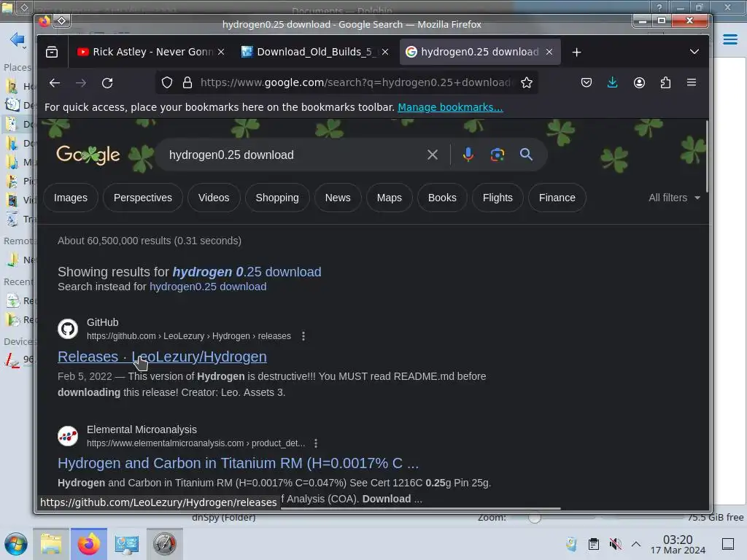This screenshot has height=560, width=747.
Task: Open Firefox View icon left of tabs
Action: point(52,52)
